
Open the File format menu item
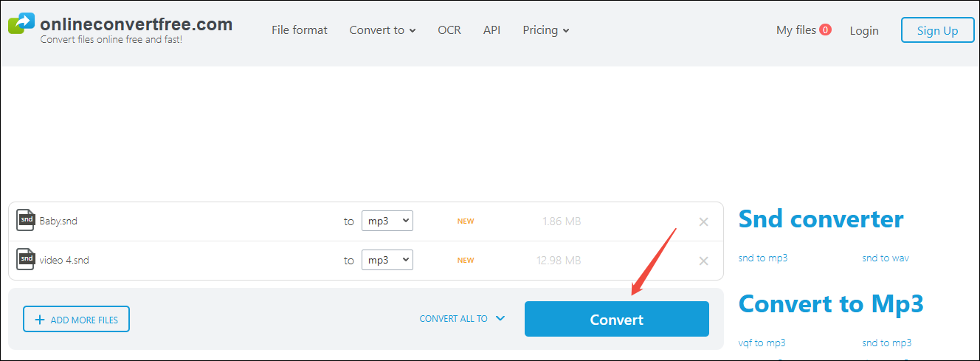(x=300, y=30)
